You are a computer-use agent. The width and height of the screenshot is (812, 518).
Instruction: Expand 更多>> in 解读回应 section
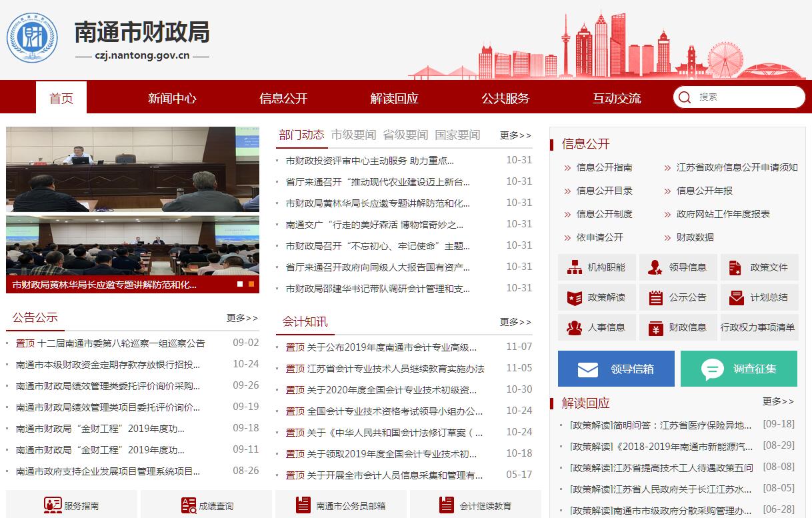tap(778, 401)
